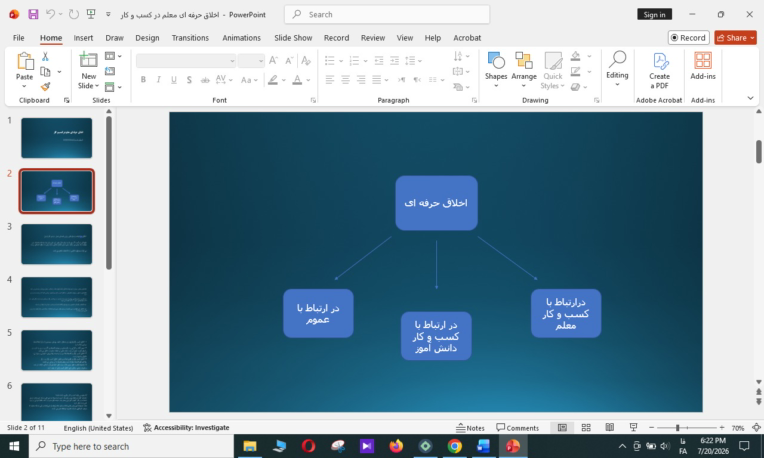Decrease font size icon
Image resolution: width=764 pixels, height=458 pixels.
(x=289, y=60)
